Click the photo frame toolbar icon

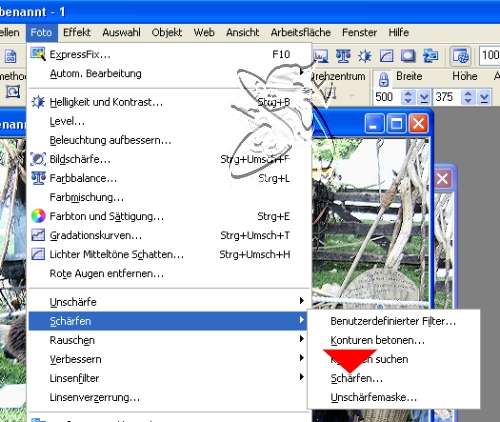[408, 56]
